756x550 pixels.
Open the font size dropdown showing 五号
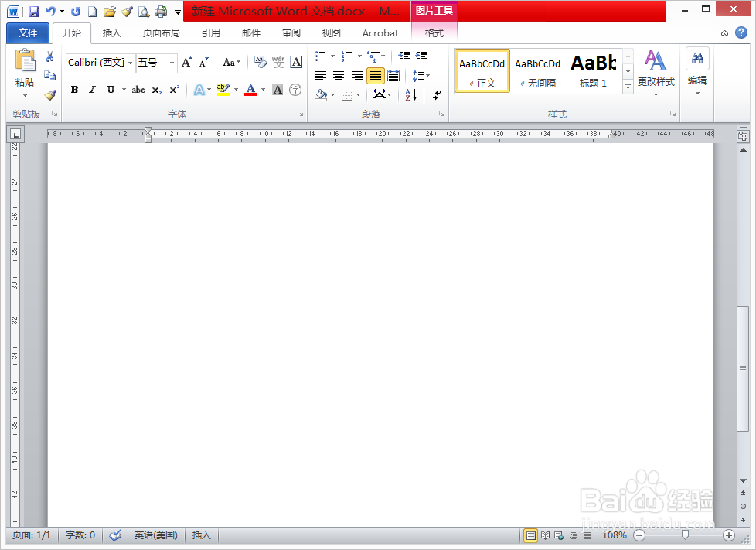[172, 63]
